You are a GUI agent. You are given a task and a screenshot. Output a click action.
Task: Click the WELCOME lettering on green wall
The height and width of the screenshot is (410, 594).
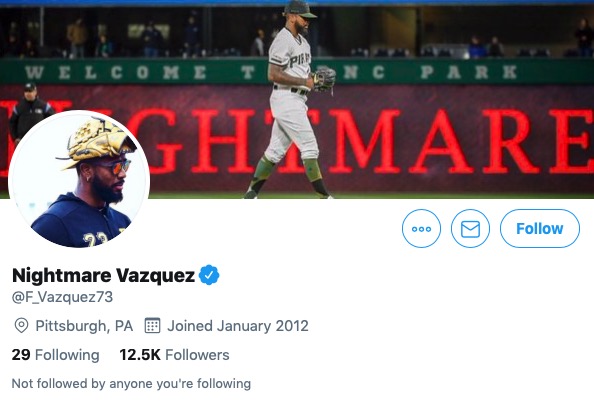click(116, 72)
